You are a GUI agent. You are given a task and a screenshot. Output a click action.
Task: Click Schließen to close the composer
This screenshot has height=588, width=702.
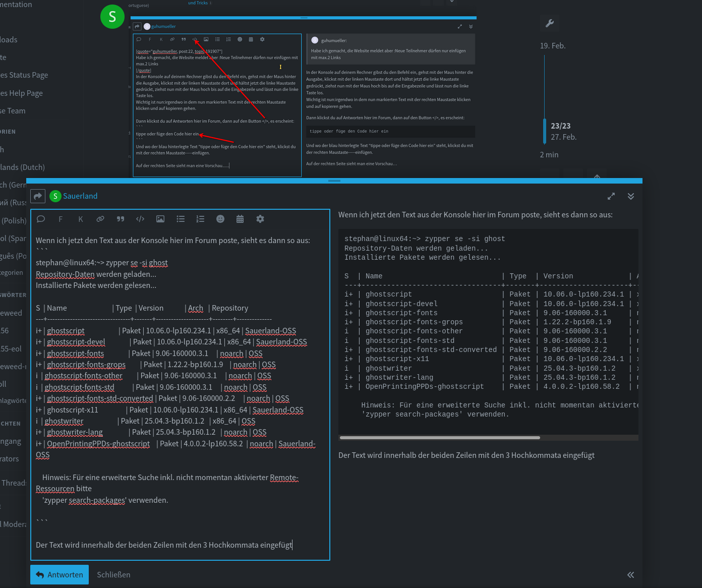click(x=113, y=575)
